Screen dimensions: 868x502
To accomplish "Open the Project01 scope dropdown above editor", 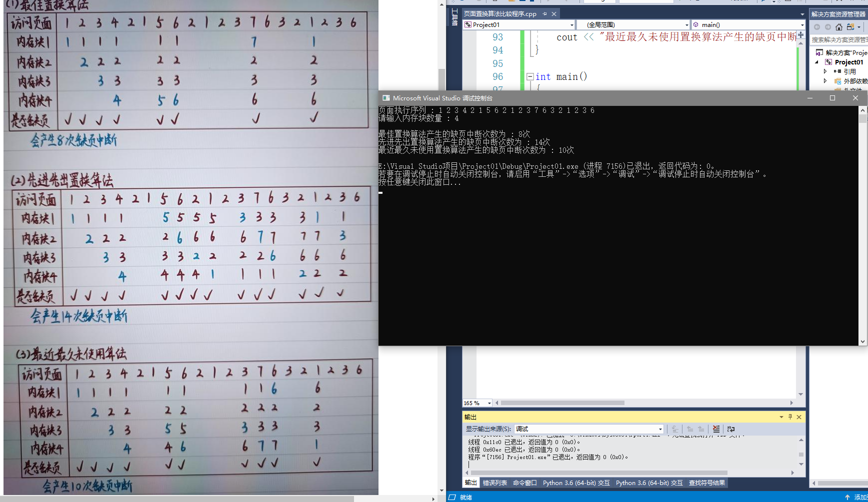I will (572, 25).
